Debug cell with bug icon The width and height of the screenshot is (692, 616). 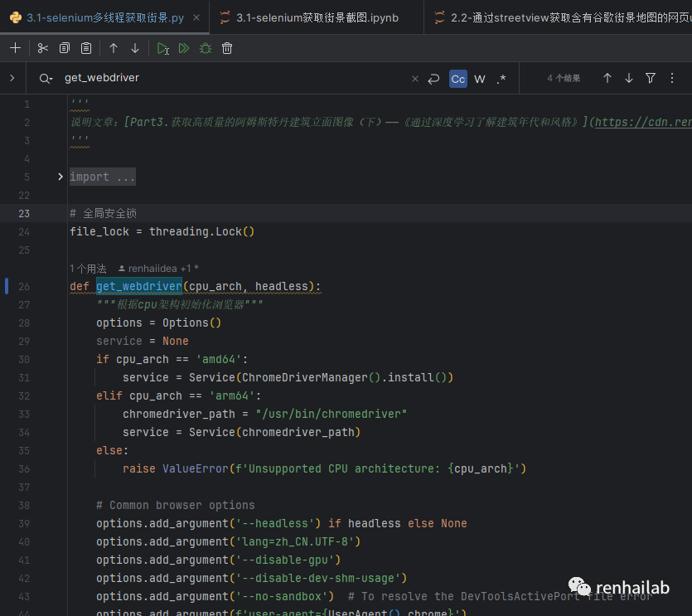(x=206, y=48)
